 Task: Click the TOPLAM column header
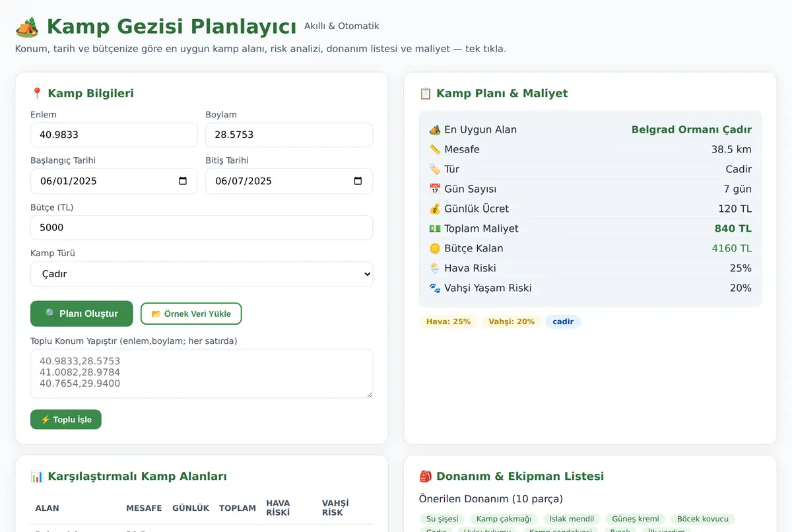[x=238, y=508]
